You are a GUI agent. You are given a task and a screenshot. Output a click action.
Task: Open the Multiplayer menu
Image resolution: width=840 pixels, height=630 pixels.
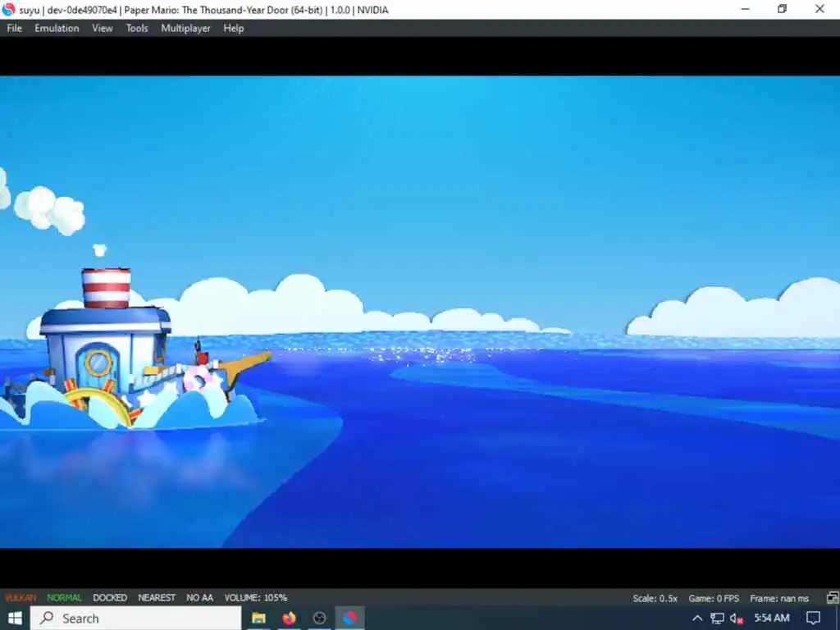tap(186, 29)
